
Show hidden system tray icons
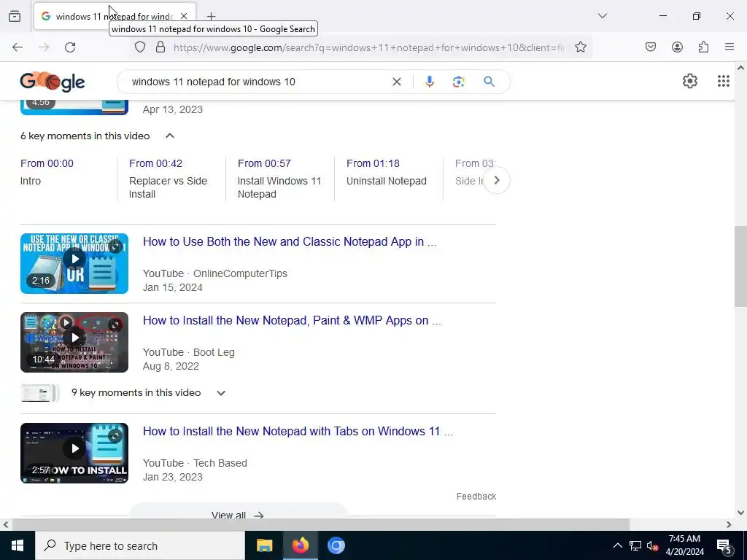click(x=617, y=545)
